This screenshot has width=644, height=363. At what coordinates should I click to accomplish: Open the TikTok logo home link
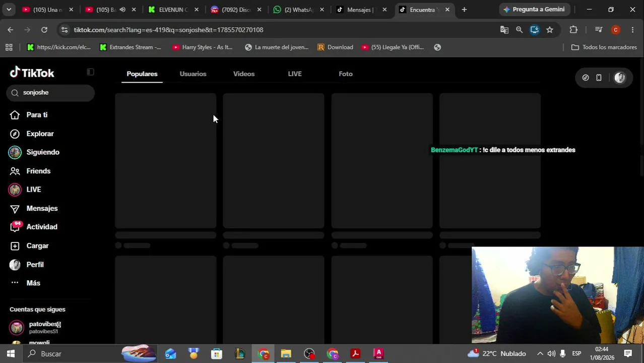point(32,73)
